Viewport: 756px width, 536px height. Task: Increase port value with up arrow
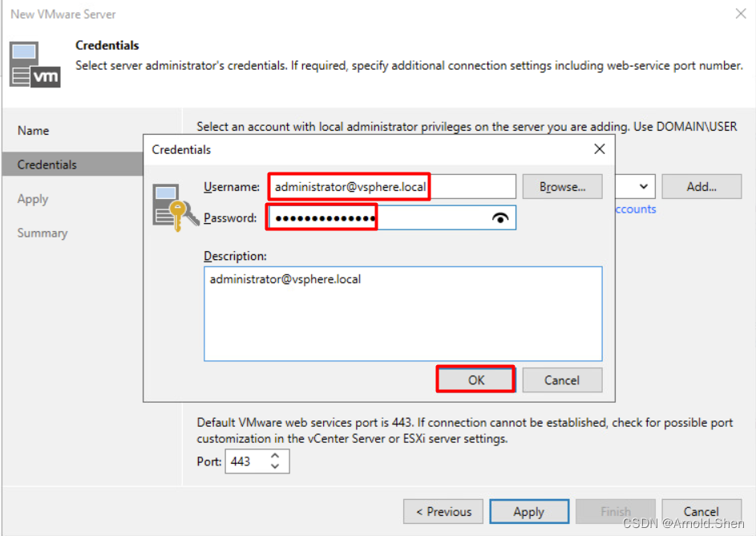[275, 456]
